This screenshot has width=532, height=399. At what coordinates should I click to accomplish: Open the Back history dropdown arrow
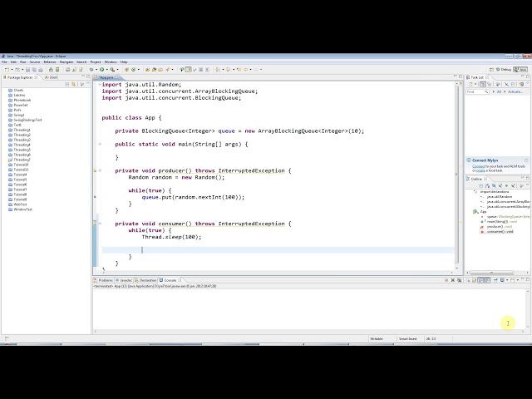[250, 70]
